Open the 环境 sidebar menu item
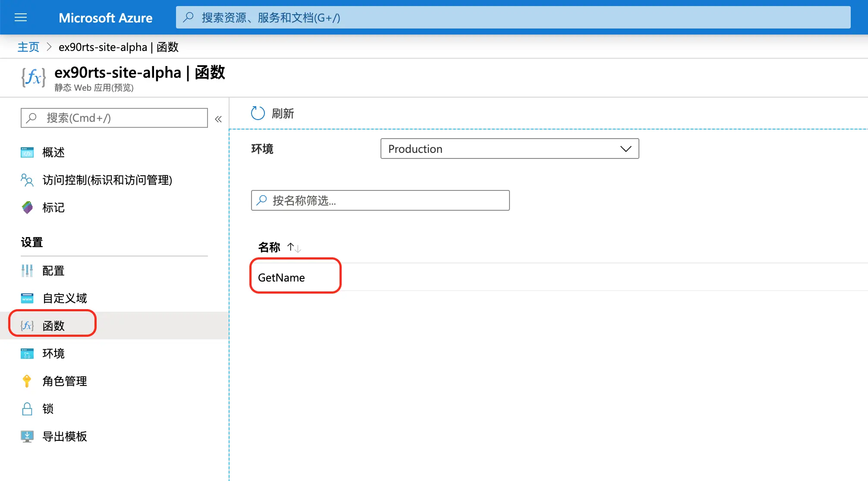This screenshot has width=868, height=481. [53, 354]
